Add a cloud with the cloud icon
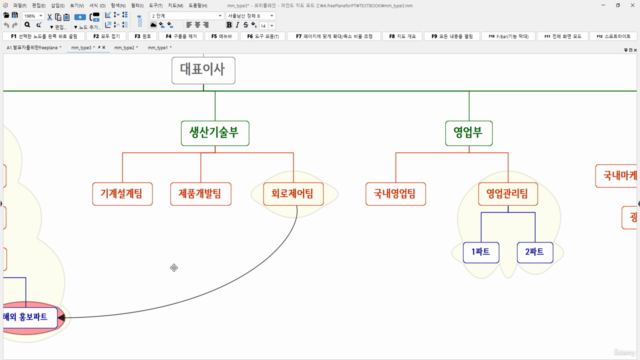Screen dimensions: 640x360 tap(153, 25)
